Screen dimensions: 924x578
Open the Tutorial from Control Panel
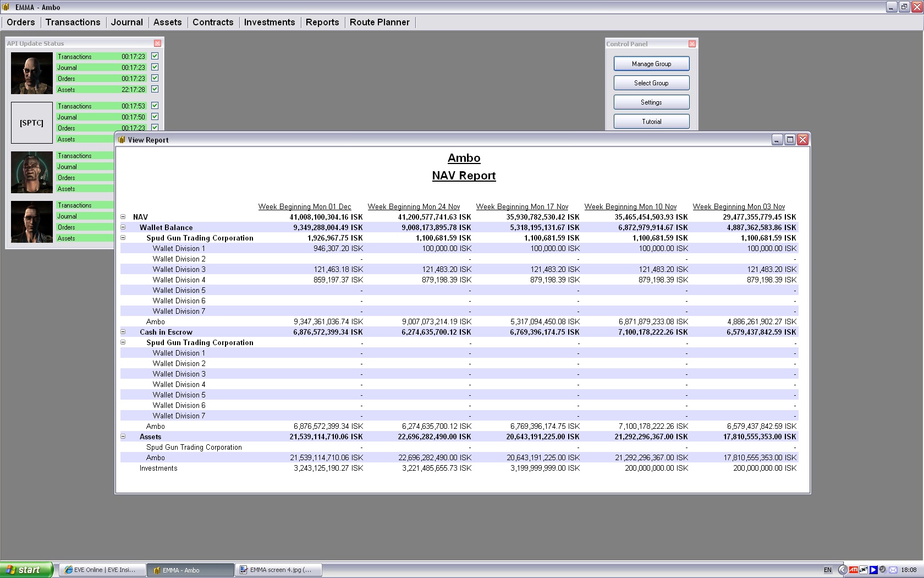(x=651, y=122)
